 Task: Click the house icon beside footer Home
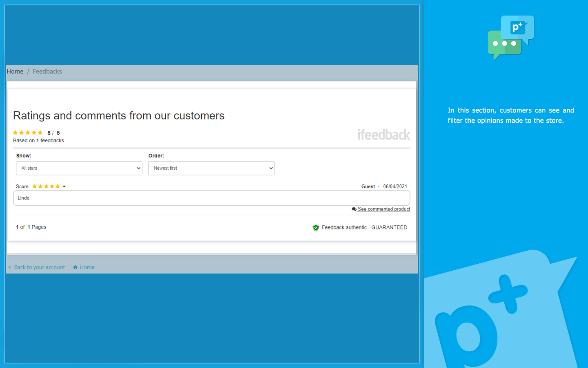[75, 267]
